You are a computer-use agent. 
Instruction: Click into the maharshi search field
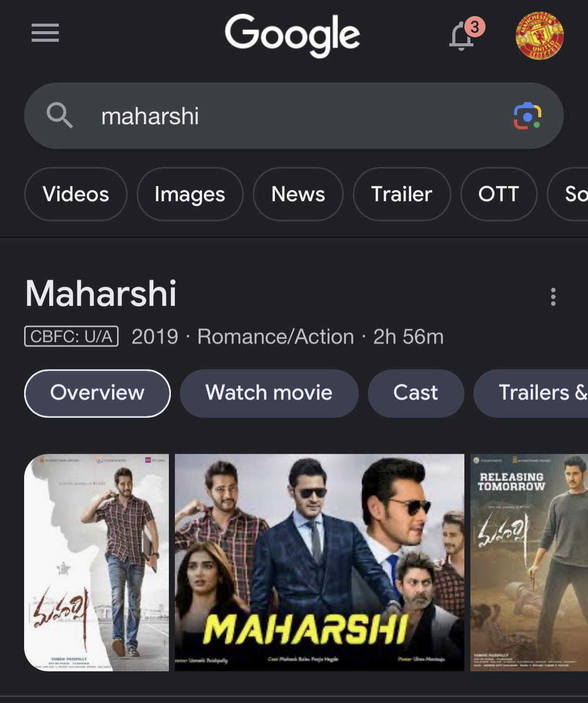click(294, 116)
